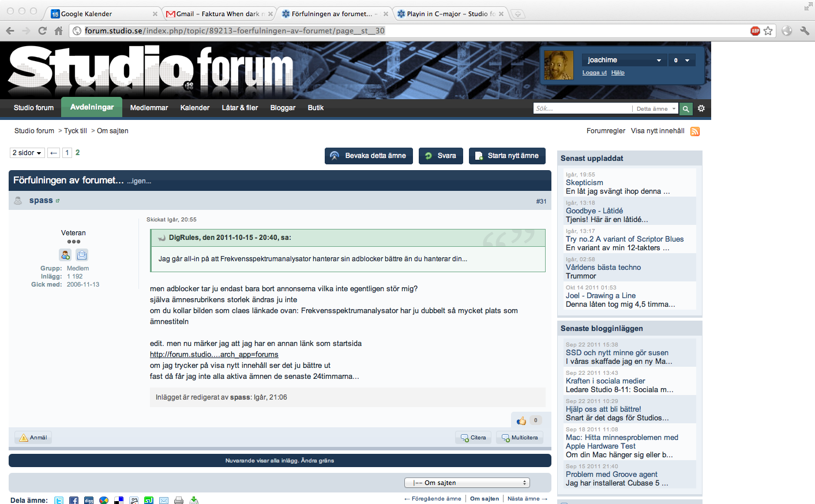Click the Citera quote button
The height and width of the screenshot is (504, 815).
(473, 438)
